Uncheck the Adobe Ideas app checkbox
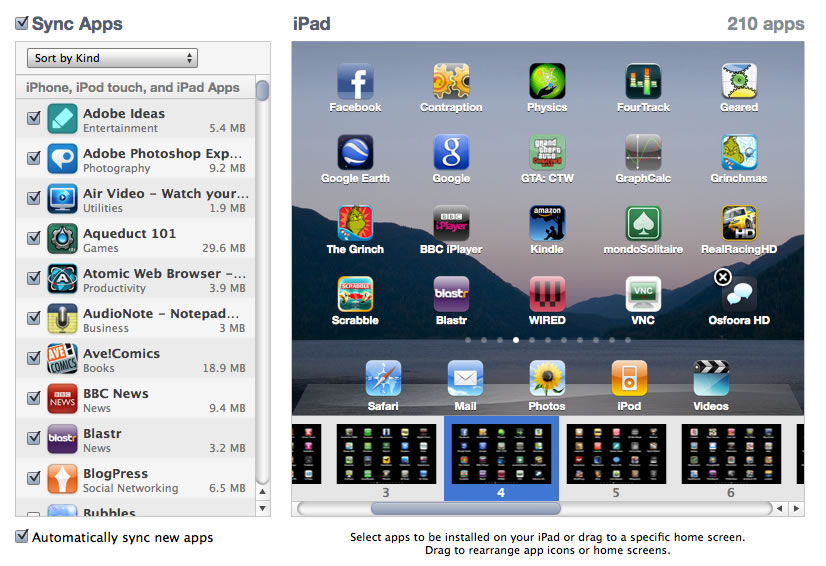The image size is (826, 566). click(x=34, y=118)
